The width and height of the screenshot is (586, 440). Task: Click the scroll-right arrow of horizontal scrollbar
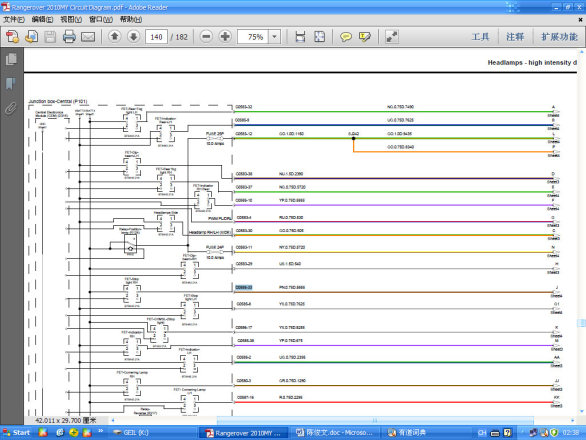coord(573,420)
